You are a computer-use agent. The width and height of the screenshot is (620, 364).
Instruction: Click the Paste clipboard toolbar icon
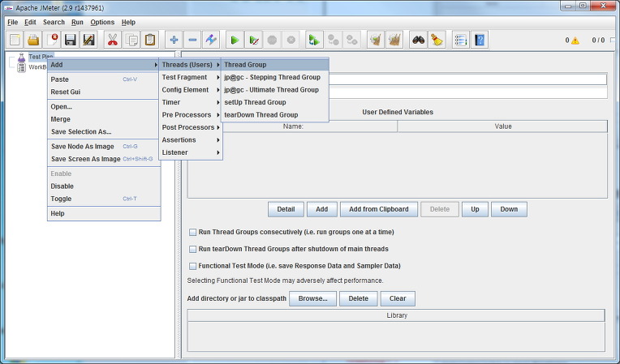pos(150,40)
